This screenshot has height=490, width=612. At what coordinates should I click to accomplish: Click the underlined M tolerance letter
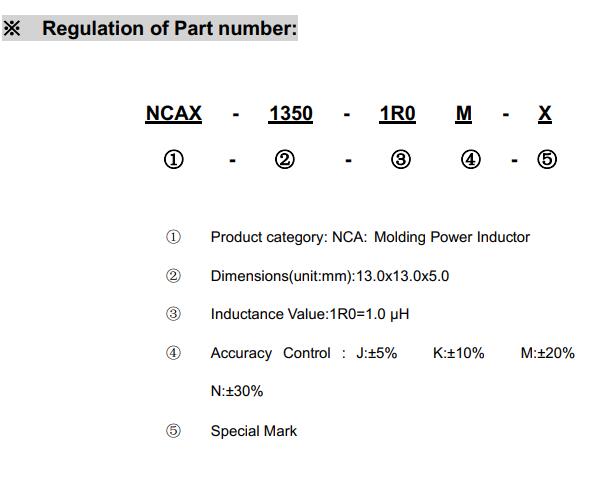[x=464, y=114]
